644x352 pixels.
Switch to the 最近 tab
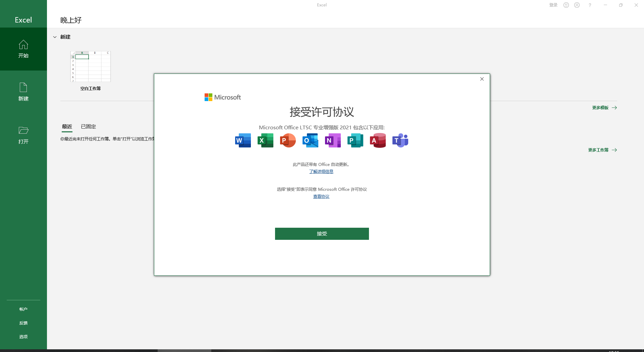coord(67,127)
